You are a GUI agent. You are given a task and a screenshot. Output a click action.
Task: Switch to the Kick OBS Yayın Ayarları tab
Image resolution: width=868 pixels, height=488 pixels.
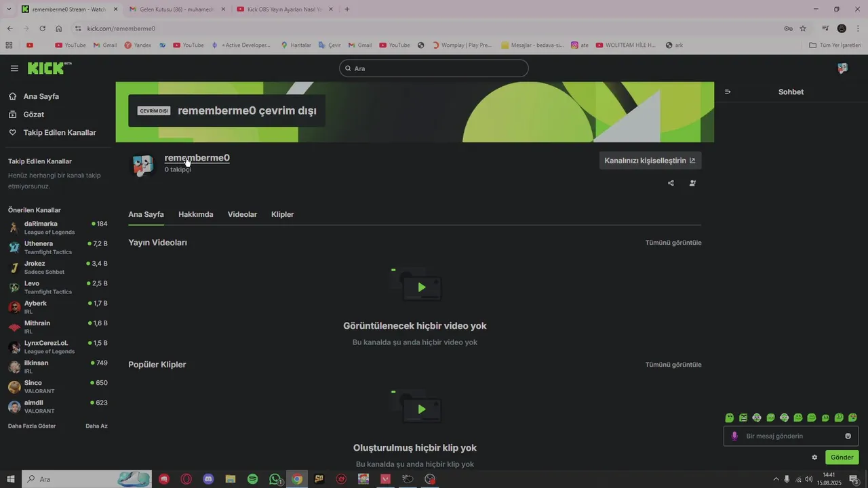pos(284,9)
